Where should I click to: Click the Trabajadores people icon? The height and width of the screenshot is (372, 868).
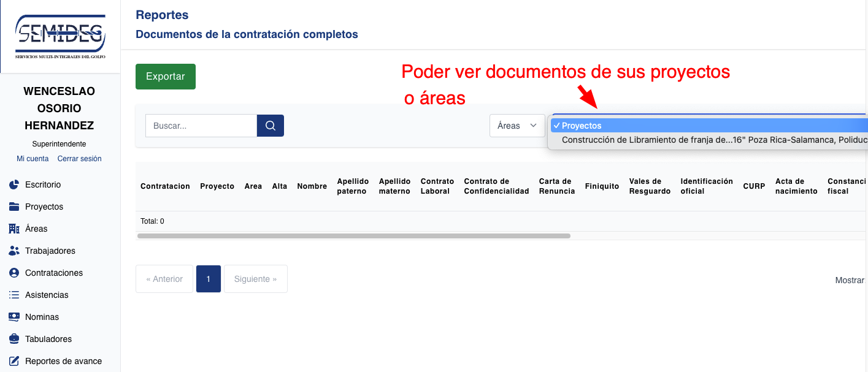14,251
